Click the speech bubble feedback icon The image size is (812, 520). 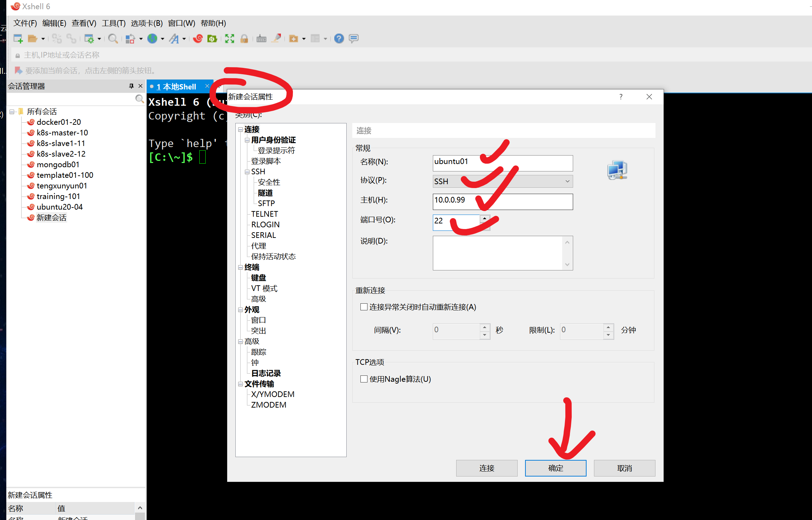tap(354, 39)
